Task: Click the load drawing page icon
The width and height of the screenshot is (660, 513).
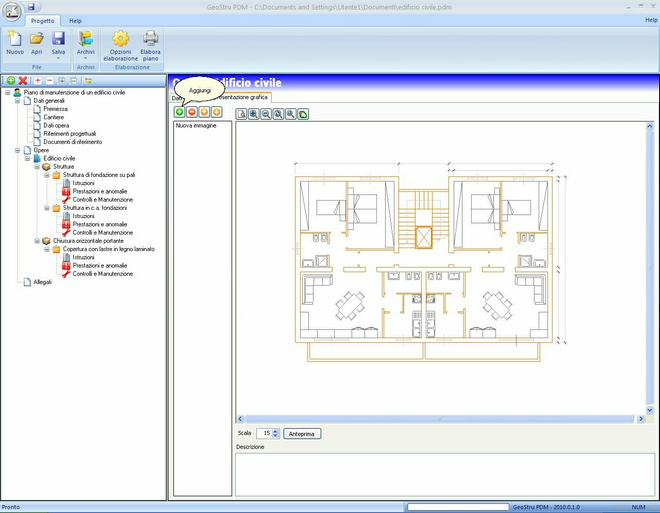Action: 241,114
